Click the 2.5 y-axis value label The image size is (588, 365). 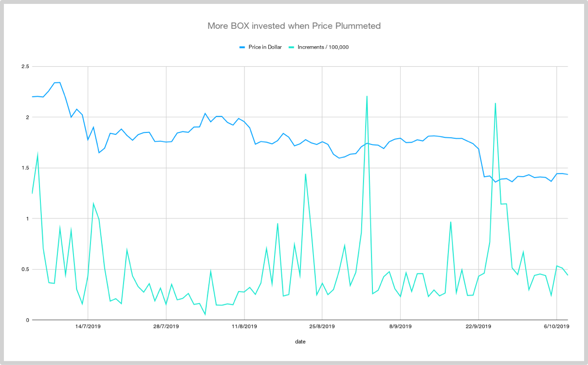click(24, 67)
